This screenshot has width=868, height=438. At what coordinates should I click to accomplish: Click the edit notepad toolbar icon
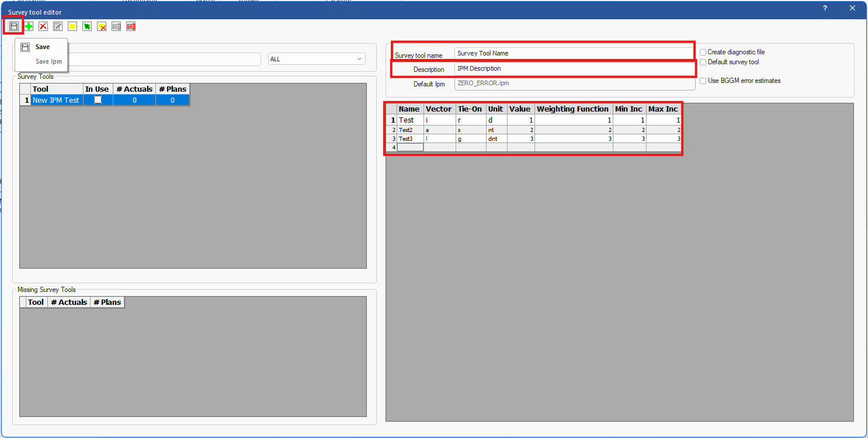pos(58,26)
